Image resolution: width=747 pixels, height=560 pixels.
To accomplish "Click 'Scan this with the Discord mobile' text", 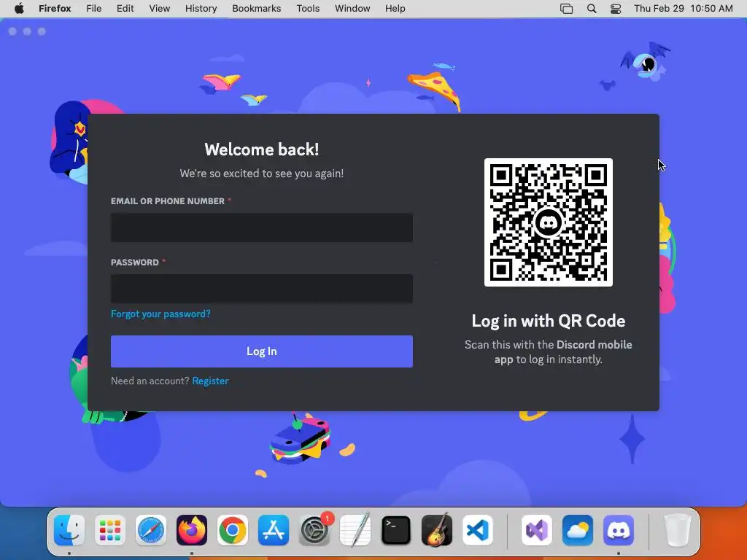I will [549, 345].
